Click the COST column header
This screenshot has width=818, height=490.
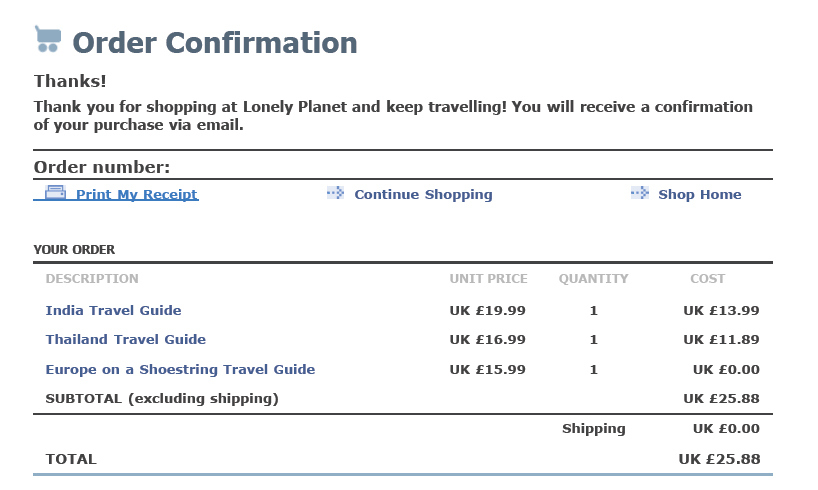[707, 279]
